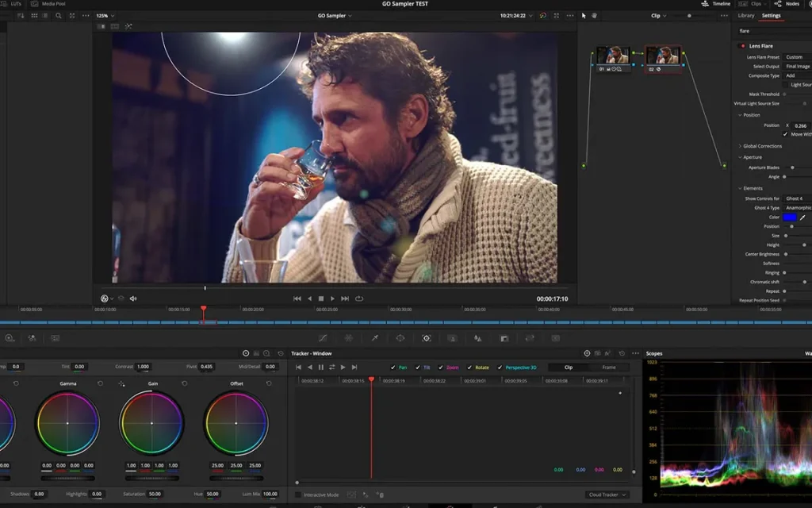Open the Tracker palette icon
Viewport: 812px width, 508px height.
coord(426,338)
